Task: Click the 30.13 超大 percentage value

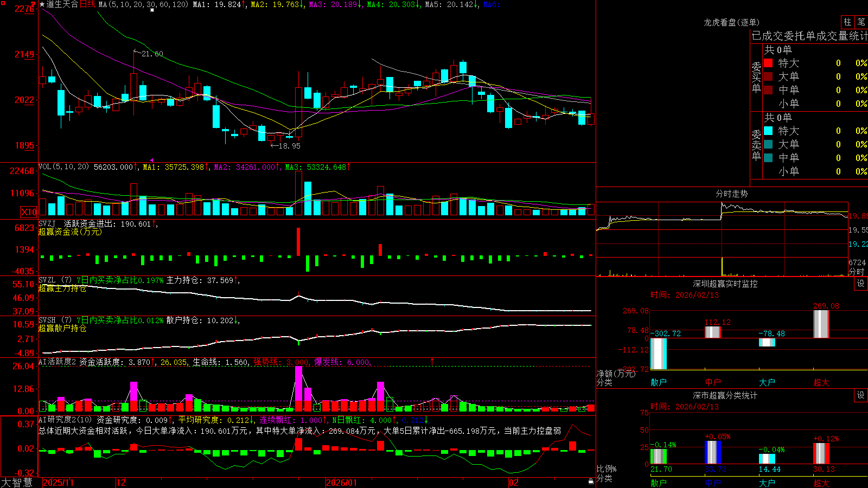Action: (x=824, y=470)
